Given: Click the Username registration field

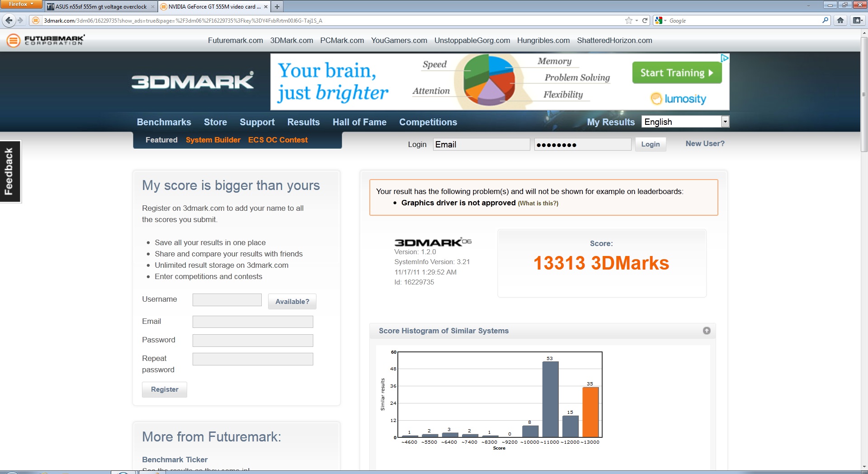Looking at the screenshot, I should (227, 300).
